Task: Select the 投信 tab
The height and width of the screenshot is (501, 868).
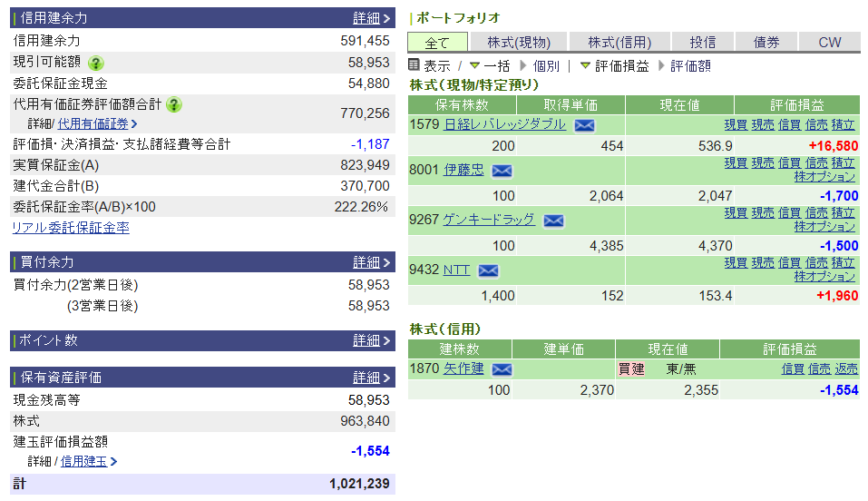Action: click(703, 43)
